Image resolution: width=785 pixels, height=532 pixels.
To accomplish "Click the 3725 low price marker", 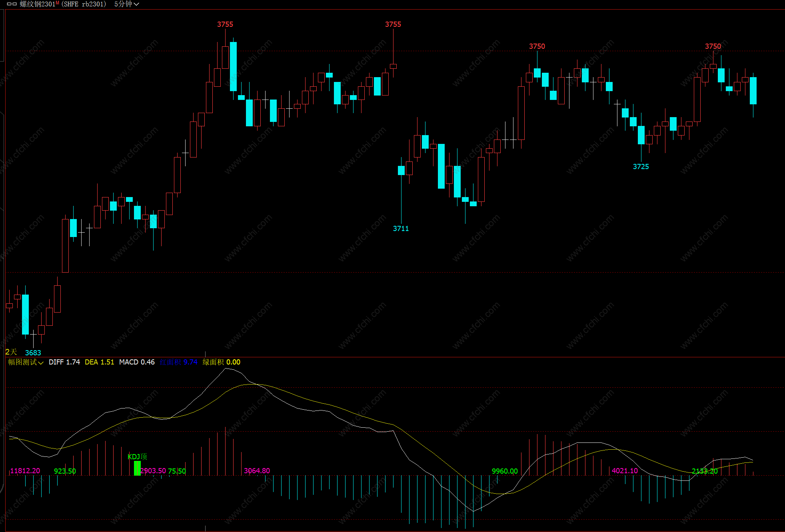I will click(x=641, y=167).
